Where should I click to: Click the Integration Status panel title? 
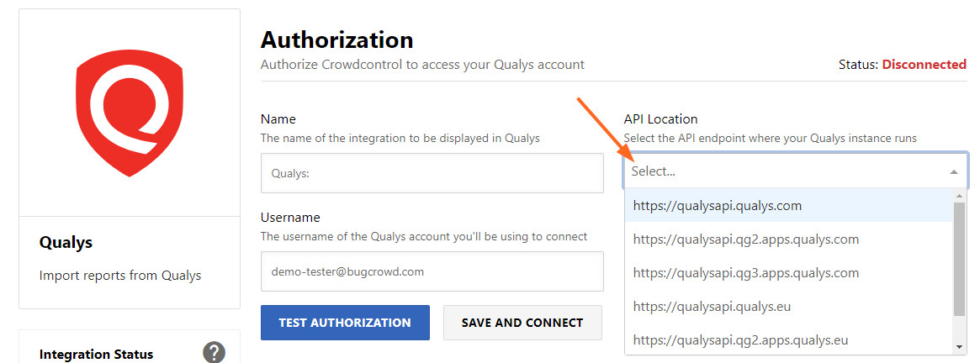coord(96,355)
